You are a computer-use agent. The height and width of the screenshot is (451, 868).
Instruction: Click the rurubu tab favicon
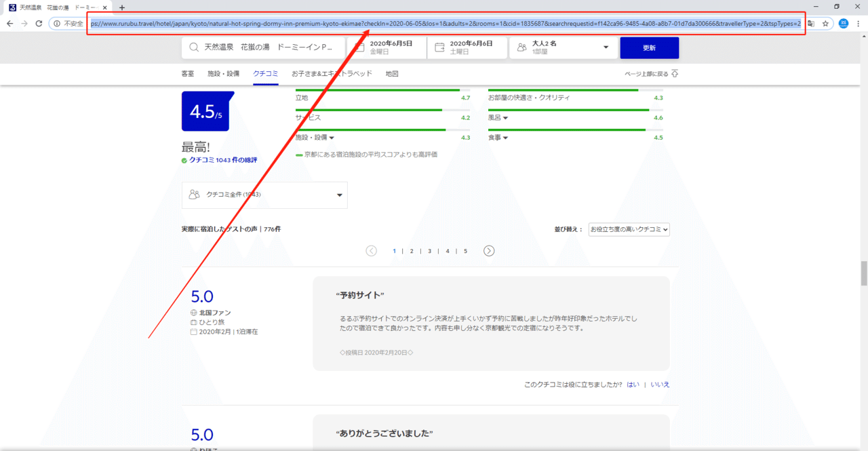[12, 7]
